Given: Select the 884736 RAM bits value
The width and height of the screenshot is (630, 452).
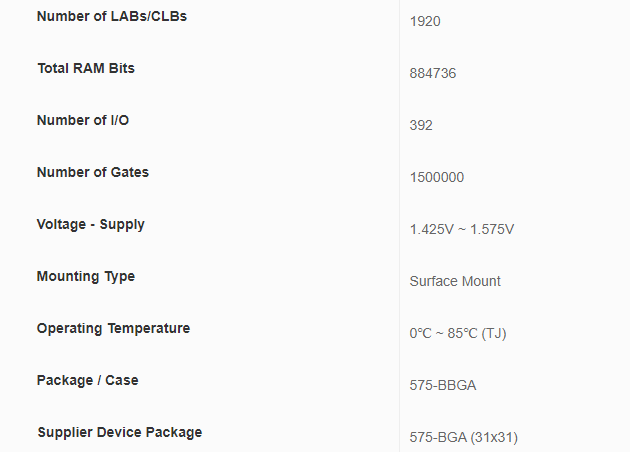Looking at the screenshot, I should pos(433,73).
